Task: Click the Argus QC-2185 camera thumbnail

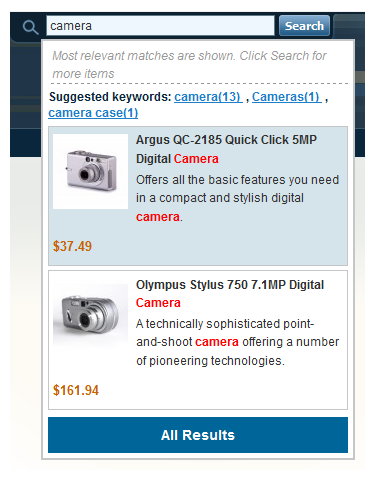Action: click(x=90, y=171)
